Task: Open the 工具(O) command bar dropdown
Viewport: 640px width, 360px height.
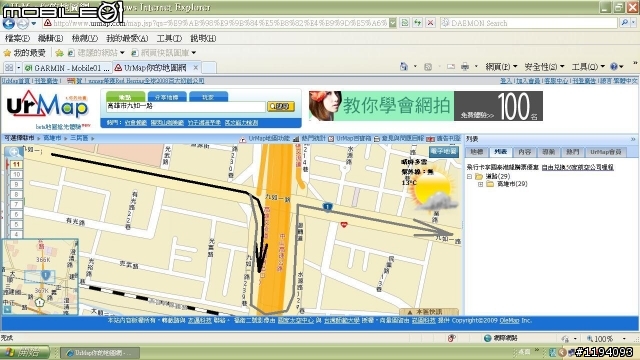Action: [x=588, y=66]
